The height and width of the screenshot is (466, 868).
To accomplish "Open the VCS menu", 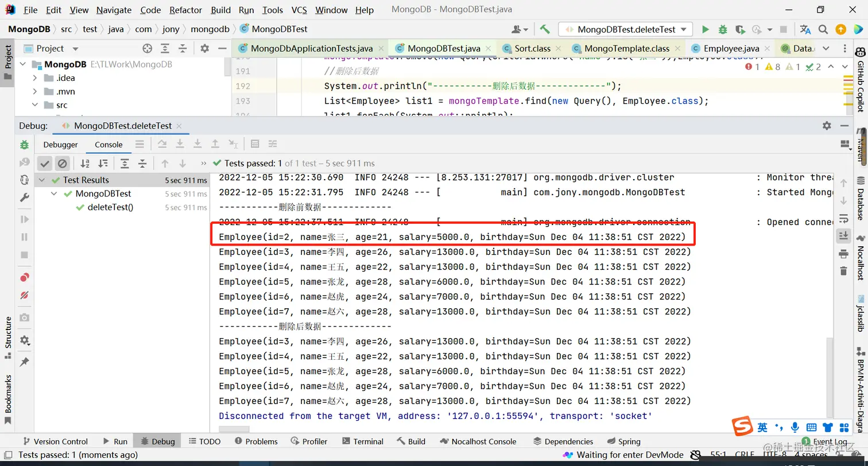I will click(299, 10).
